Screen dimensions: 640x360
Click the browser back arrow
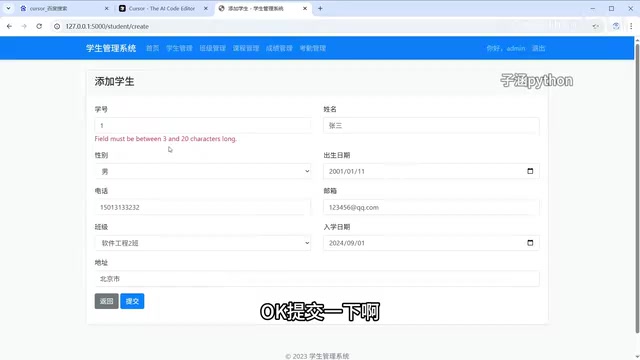pos(9,26)
